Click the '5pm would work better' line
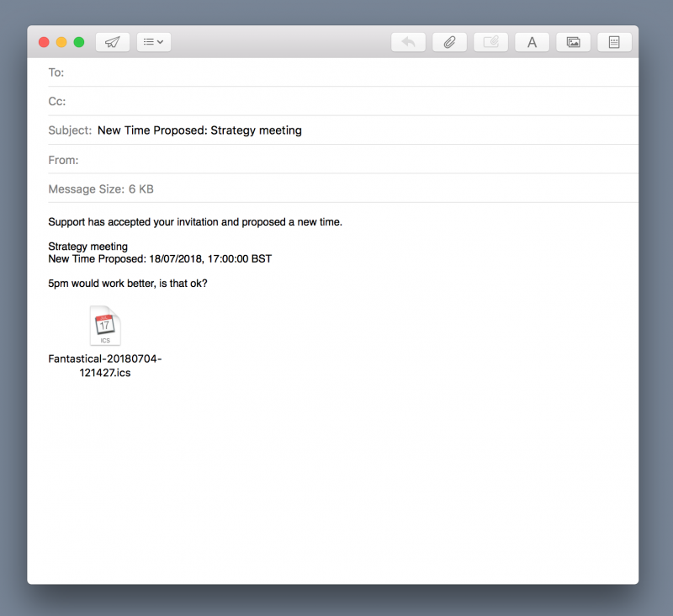673x616 pixels. pyautogui.click(x=128, y=284)
